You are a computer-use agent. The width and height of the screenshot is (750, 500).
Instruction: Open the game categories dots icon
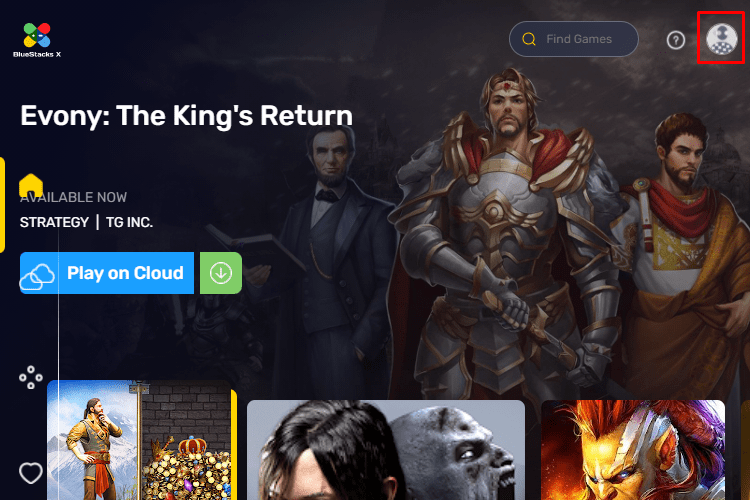(x=31, y=377)
